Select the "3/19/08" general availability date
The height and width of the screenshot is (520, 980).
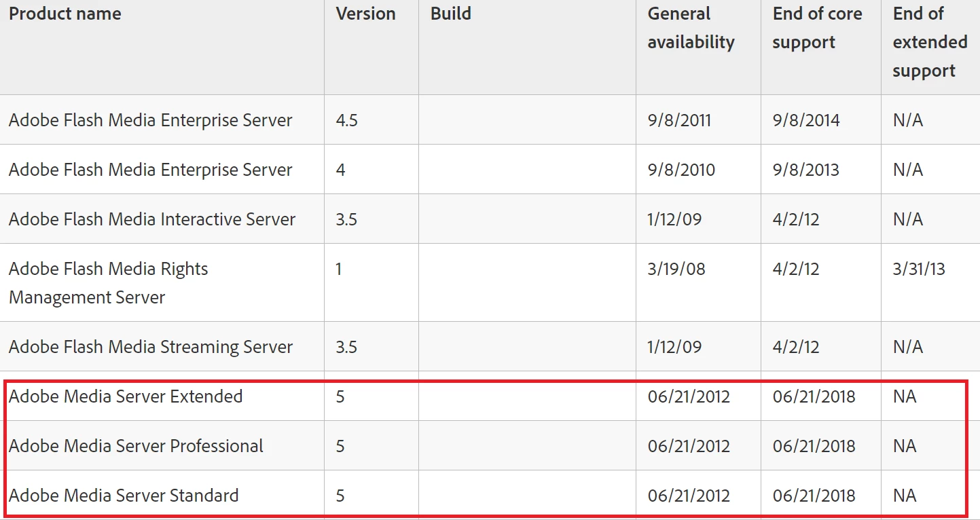[x=676, y=269]
